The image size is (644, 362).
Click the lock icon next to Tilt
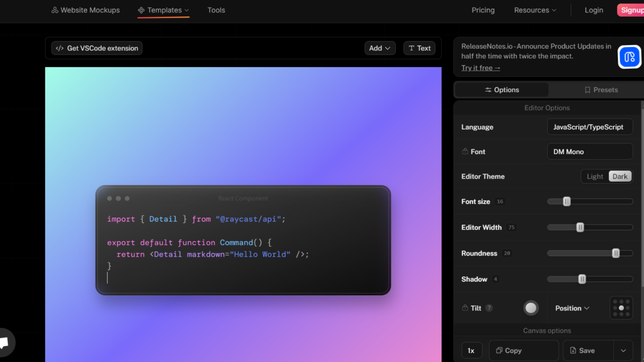point(465,308)
